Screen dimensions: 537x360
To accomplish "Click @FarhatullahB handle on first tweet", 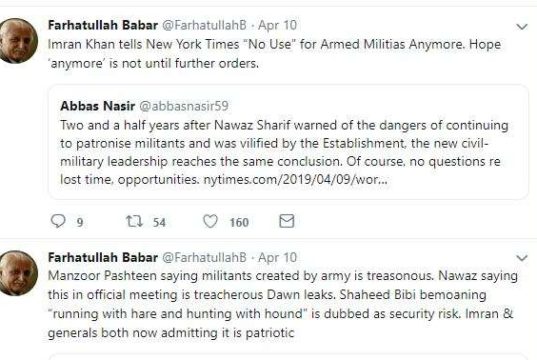I will coord(204,25).
